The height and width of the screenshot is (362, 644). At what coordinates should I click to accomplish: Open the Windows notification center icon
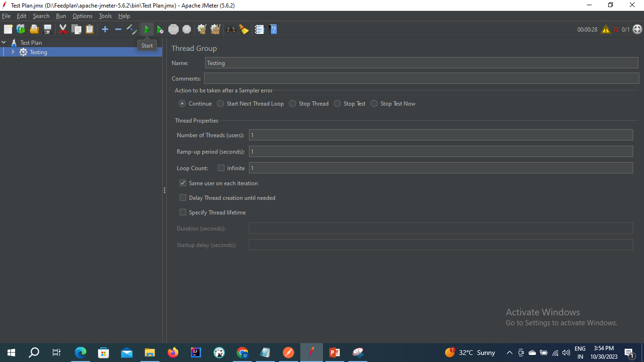point(629,353)
